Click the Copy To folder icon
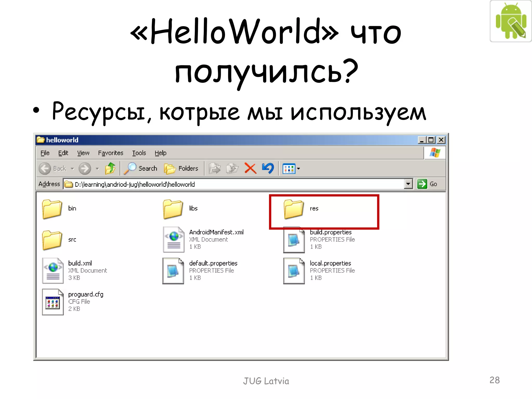This screenshot has width=532, height=399. pyautogui.click(x=232, y=168)
